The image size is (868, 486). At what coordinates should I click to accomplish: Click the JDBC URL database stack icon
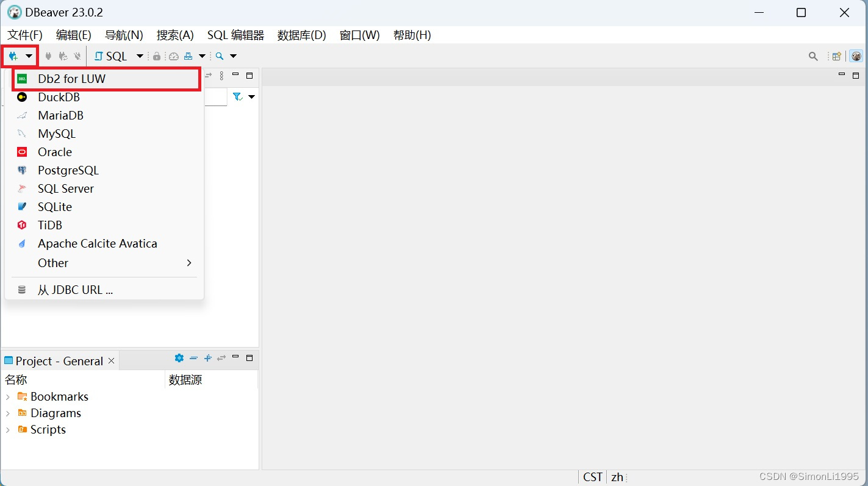[22, 290]
